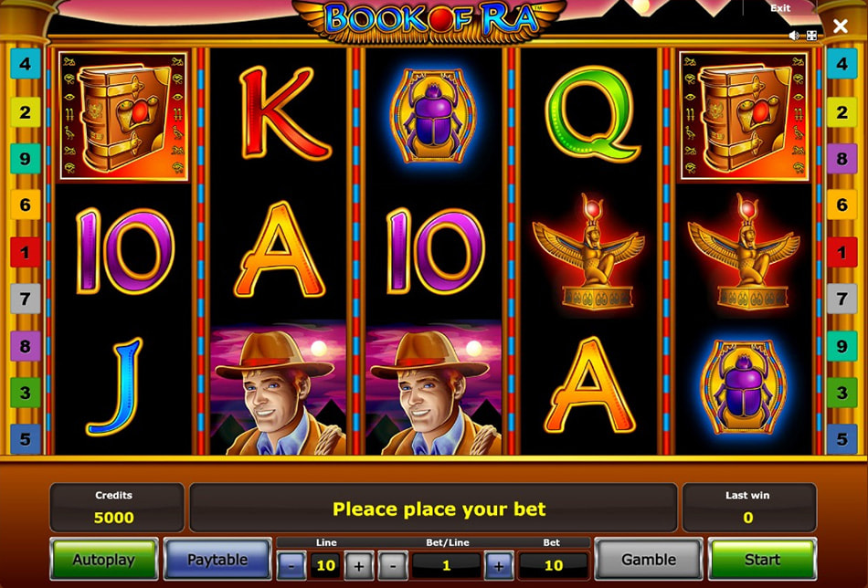This screenshot has width=868, height=588.
Task: Click the scarab symbol on third reel
Action: pyautogui.click(x=433, y=116)
